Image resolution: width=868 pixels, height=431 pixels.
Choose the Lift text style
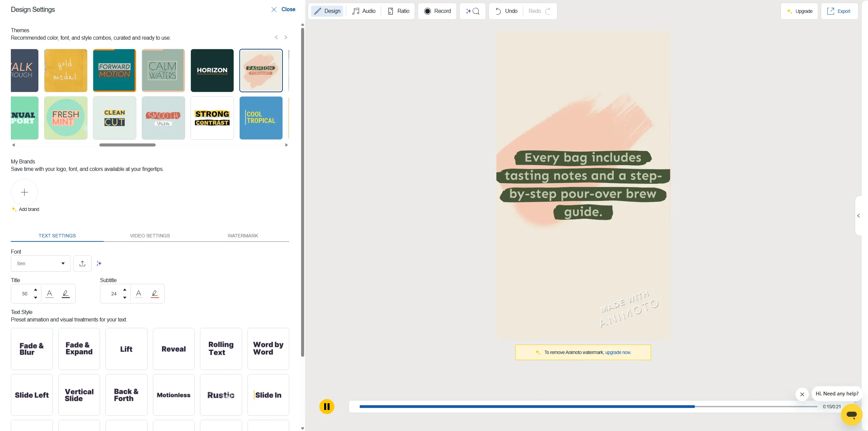(x=126, y=349)
